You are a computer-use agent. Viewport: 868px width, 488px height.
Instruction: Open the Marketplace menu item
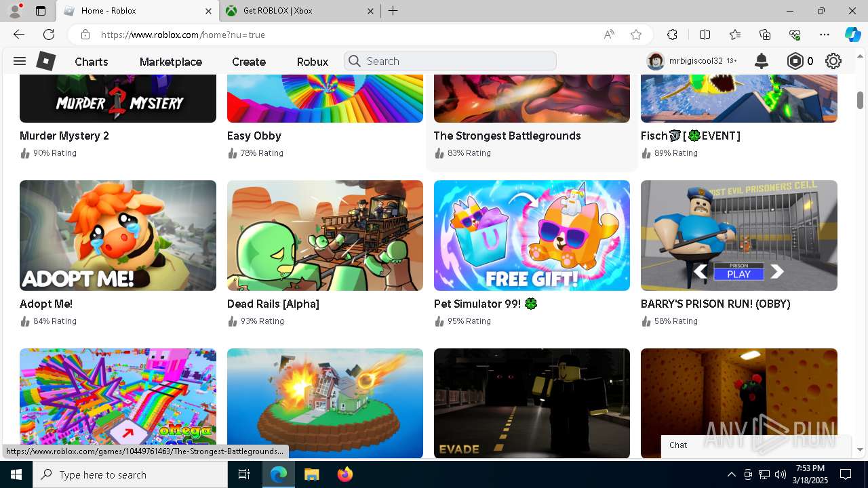click(x=171, y=61)
